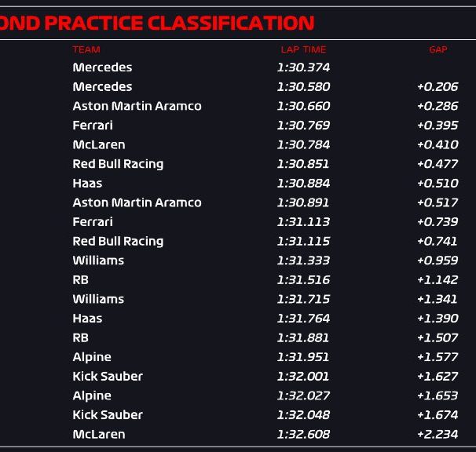Click McLaren team name with 1:30.784

[x=99, y=144]
